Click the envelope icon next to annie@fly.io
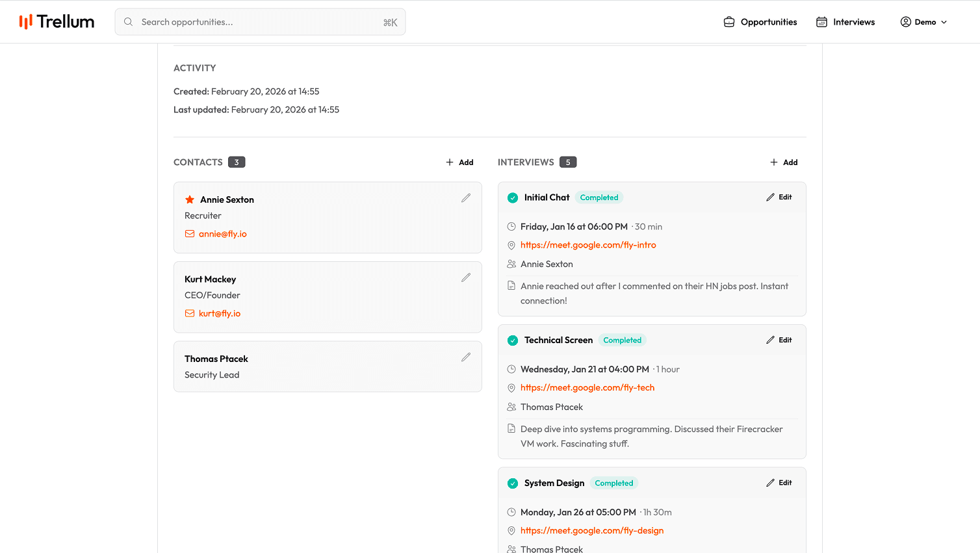The width and height of the screenshot is (980, 553). tap(190, 234)
